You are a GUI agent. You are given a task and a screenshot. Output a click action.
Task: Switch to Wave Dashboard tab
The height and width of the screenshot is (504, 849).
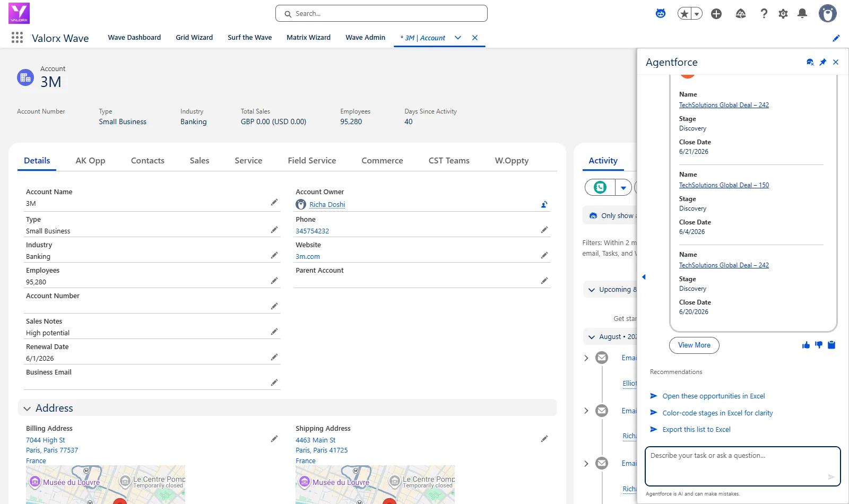click(x=134, y=38)
